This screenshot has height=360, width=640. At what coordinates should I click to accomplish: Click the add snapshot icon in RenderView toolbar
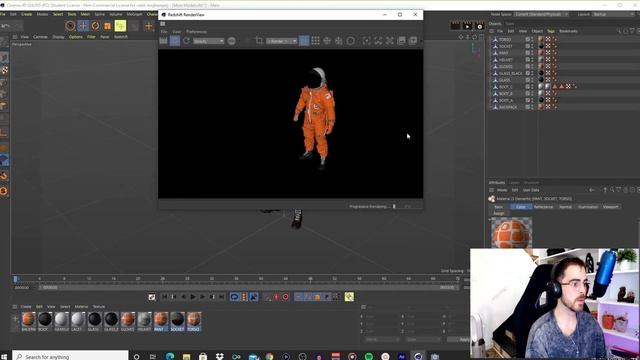pos(413,41)
